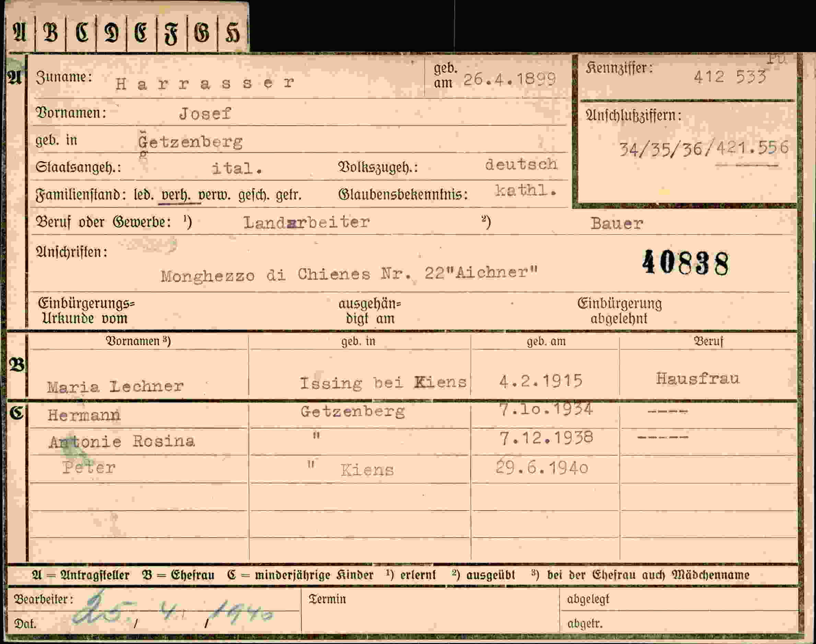Click Anschlußziffern '34/35/36/421.556'

(x=704, y=148)
